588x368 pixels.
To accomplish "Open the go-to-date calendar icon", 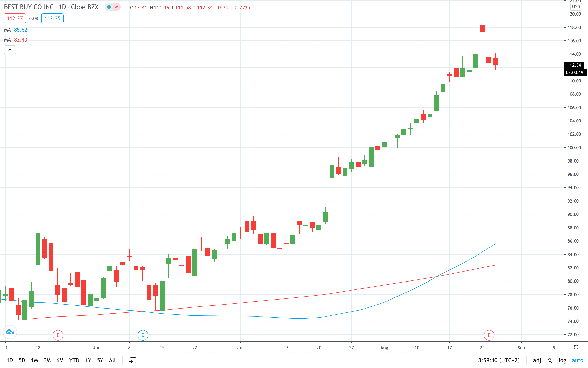I will point(133,360).
